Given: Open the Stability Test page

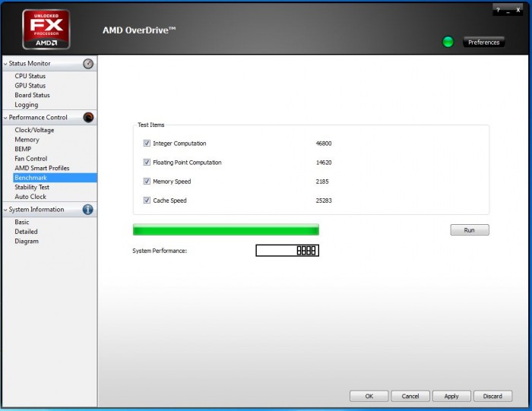Looking at the screenshot, I should [32, 187].
